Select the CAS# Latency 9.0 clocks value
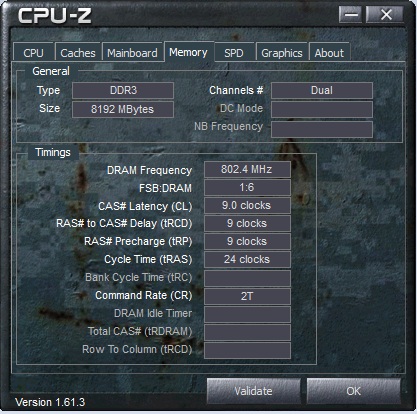This screenshot has height=414, width=417. tap(247, 205)
